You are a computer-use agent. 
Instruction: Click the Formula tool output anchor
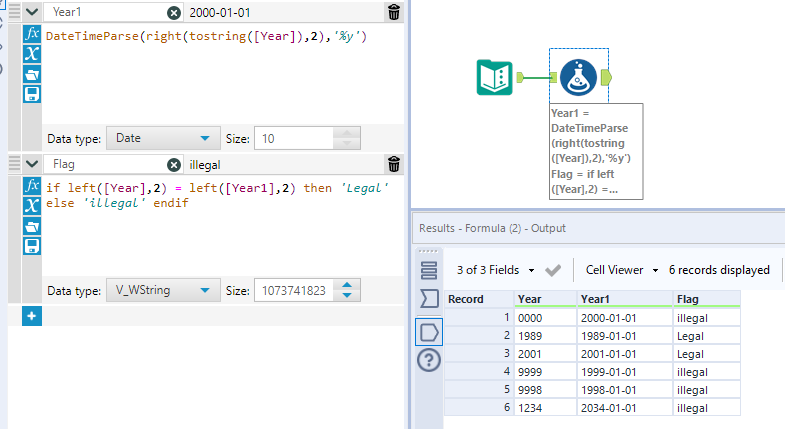point(606,78)
